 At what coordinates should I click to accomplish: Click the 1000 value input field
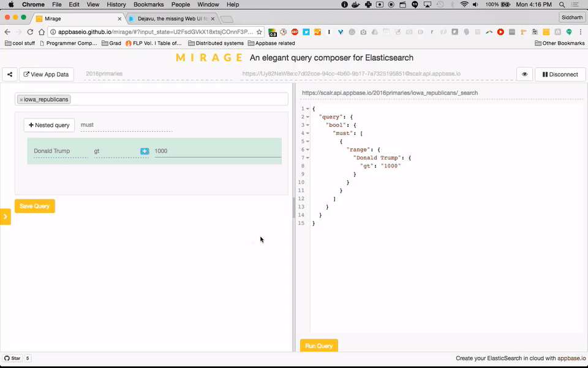(x=218, y=151)
